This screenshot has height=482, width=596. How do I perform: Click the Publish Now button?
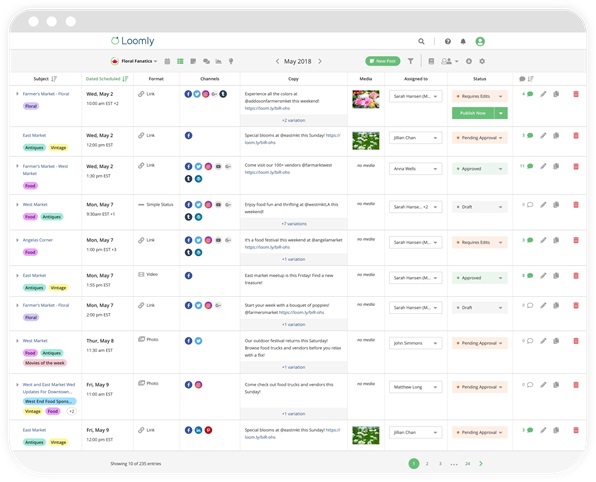tap(473, 113)
